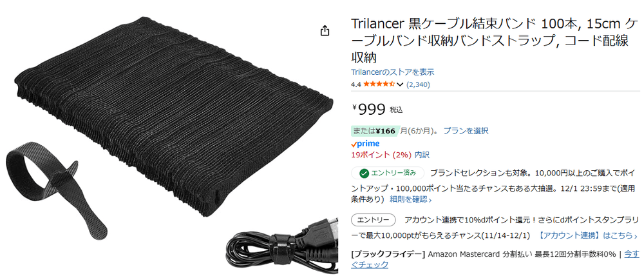Screen dimensions: 644x276
Task: Click the Prime logo badge
Action: click(x=365, y=144)
